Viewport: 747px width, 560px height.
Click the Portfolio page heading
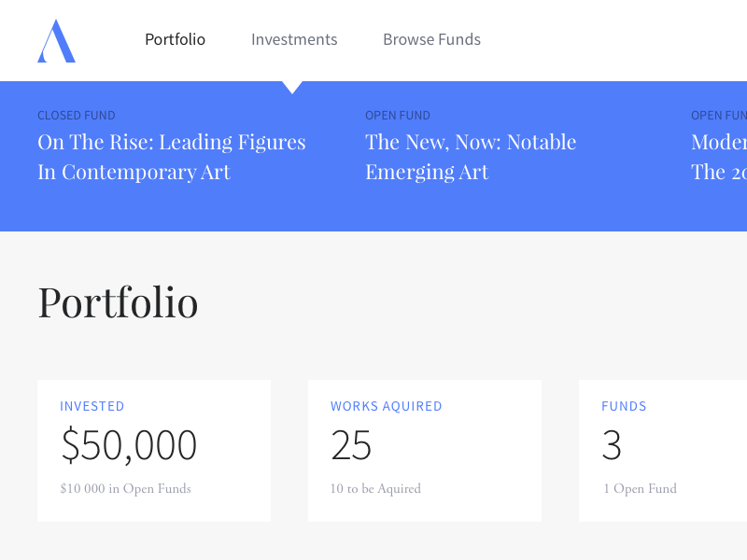[x=118, y=302]
